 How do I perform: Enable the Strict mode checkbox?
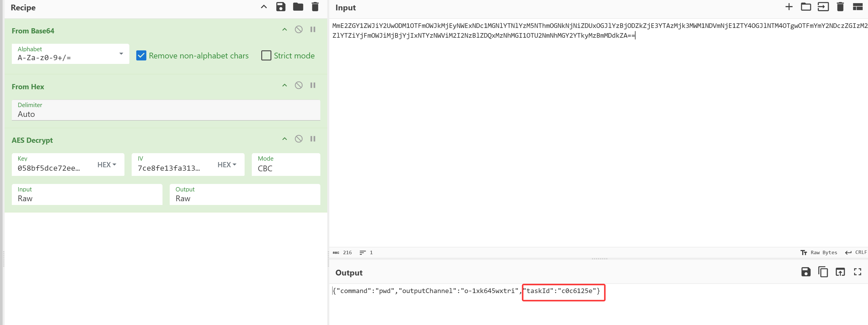click(x=266, y=56)
